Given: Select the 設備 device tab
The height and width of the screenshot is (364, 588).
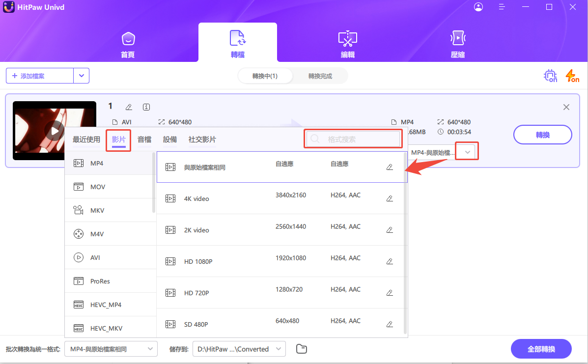Looking at the screenshot, I should click(x=170, y=140).
